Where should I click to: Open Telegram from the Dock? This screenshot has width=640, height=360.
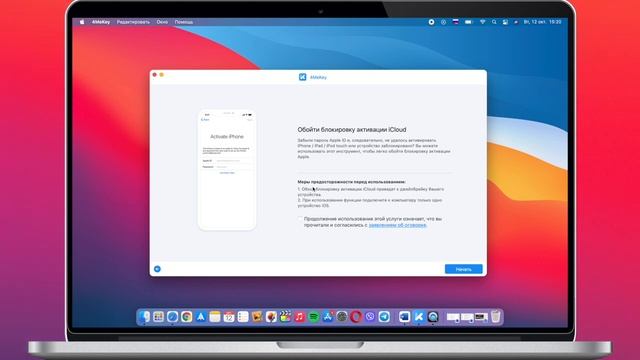tap(384, 316)
